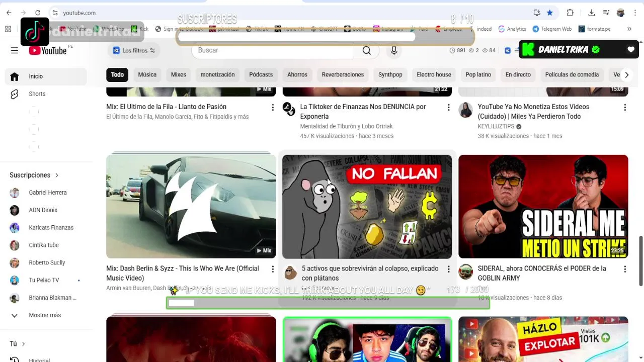Open options menu for Tiktoker de Finanzas video
The height and width of the screenshot is (362, 644).
tap(449, 108)
